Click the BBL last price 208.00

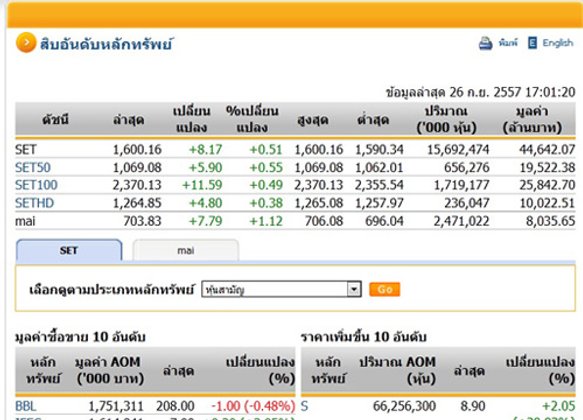[x=175, y=406]
